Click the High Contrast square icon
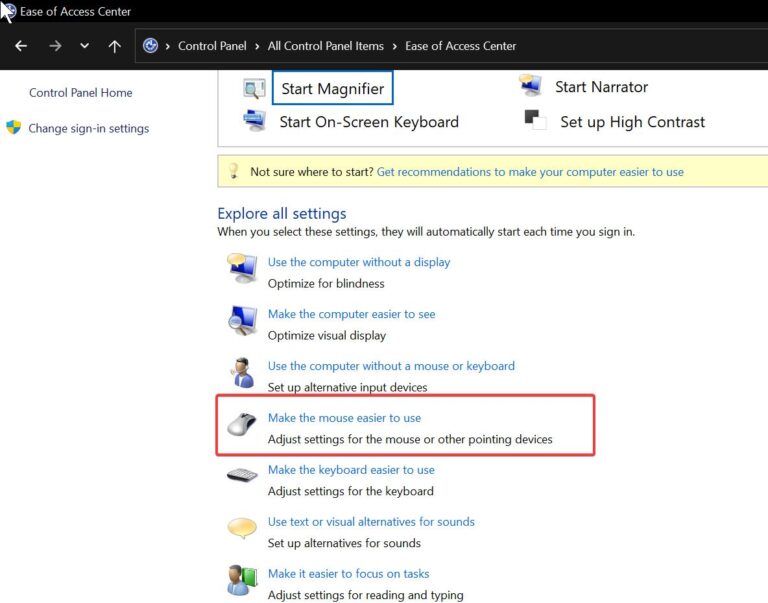Viewport: 768px width, 603px height. click(x=535, y=121)
